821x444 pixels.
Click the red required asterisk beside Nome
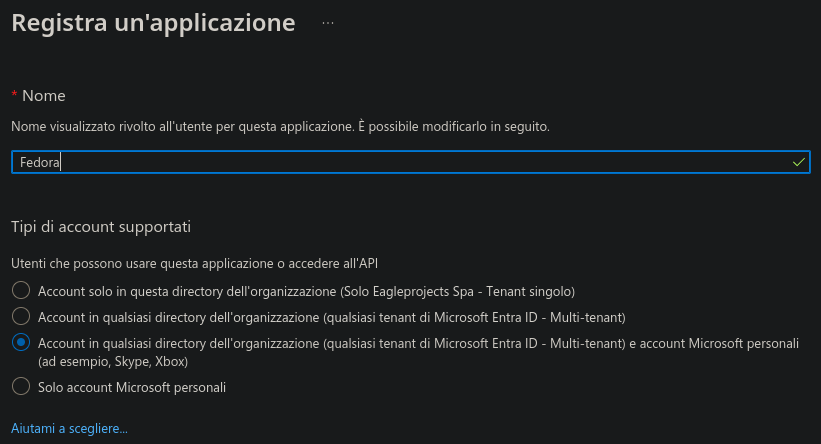click(x=14, y=95)
